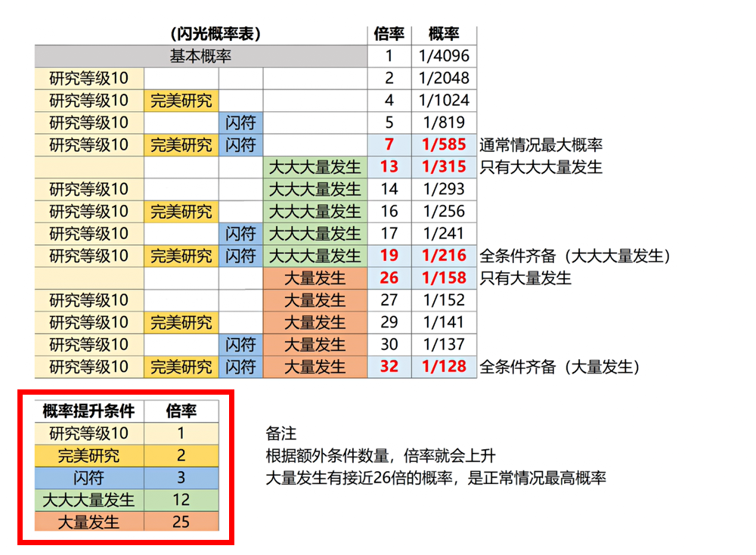Click the green 大大大量发生 legend swatch
This screenshot has width=756, height=555.
click(x=88, y=500)
